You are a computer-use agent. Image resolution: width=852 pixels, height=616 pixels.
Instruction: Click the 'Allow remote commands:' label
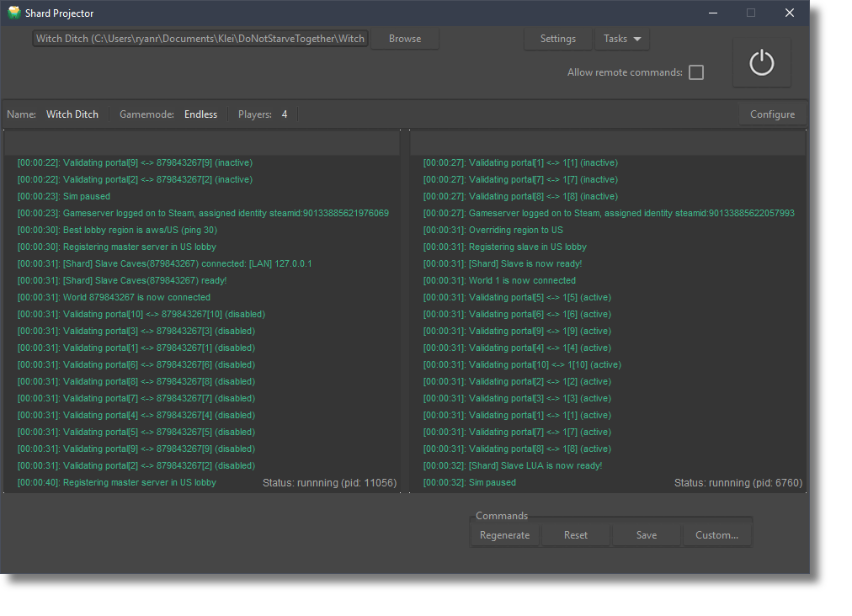click(x=625, y=72)
